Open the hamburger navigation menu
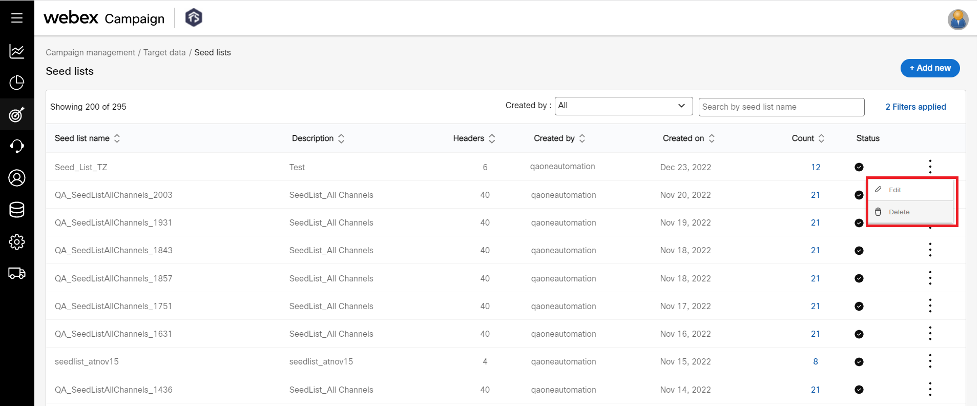The image size is (980, 406). [x=17, y=18]
